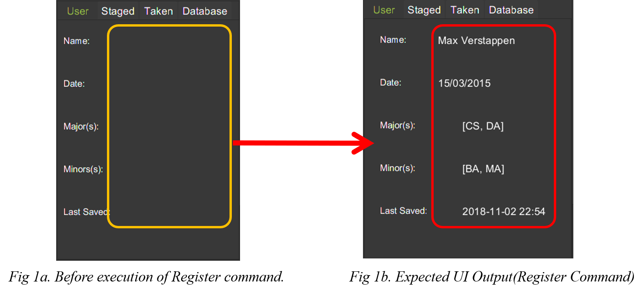Open the User tab in Fig 1a panel
Viewport: 644px width, 294px height.
point(78,11)
